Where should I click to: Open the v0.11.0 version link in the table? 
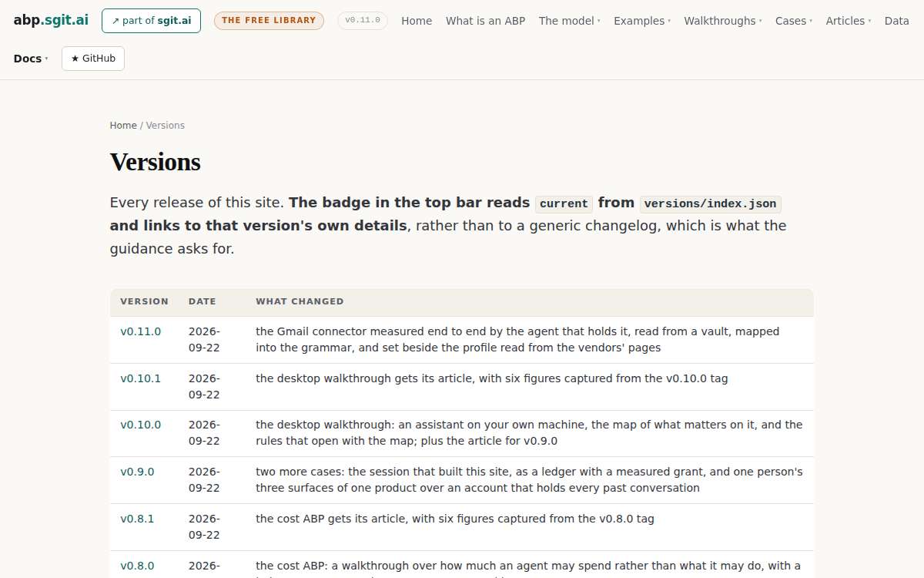pyautogui.click(x=141, y=331)
